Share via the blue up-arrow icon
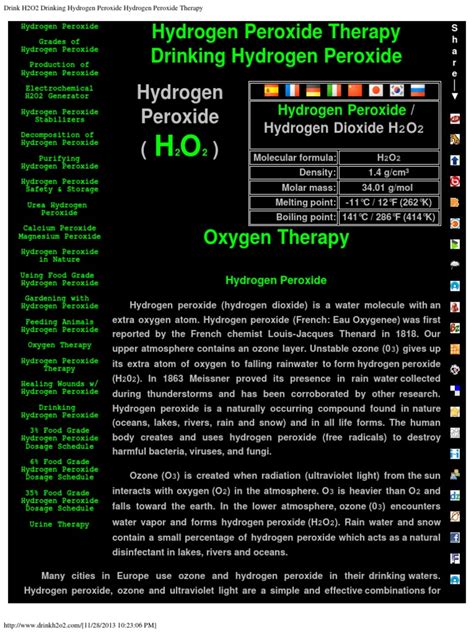The image size is (474, 632). (455, 160)
